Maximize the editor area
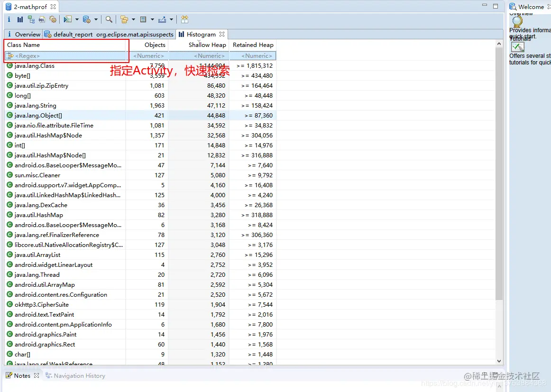This screenshot has width=551, height=392. tap(496, 6)
